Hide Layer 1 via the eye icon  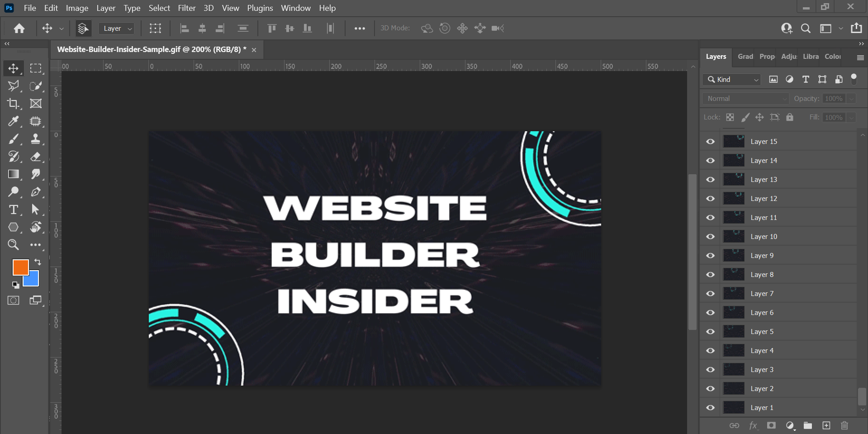coord(711,408)
